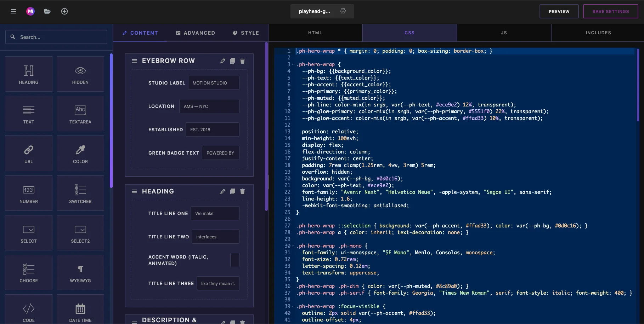Fold CSS code at line 30
This screenshot has height=324, width=644.
point(293,246)
